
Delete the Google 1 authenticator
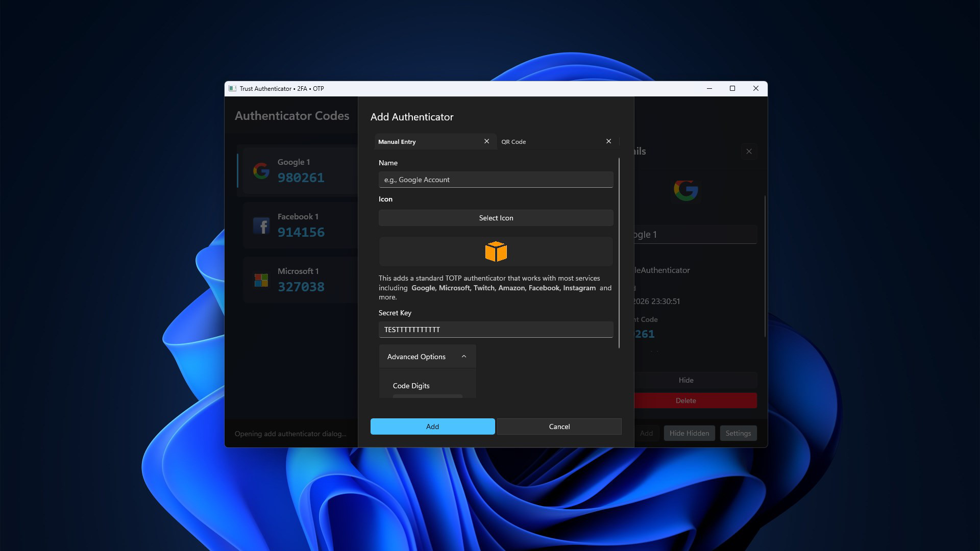coord(686,400)
